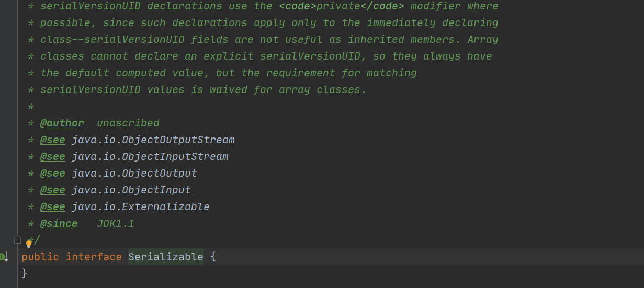Click the java.io.ObjectInputStream reference
Image resolution: width=644 pixels, height=288 pixels.
[x=150, y=157]
